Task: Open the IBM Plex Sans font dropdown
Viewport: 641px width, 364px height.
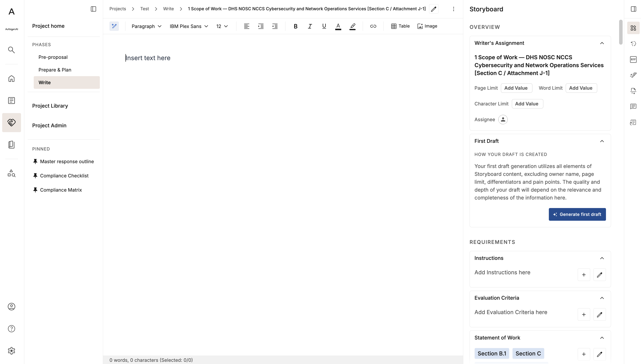Action: click(189, 26)
